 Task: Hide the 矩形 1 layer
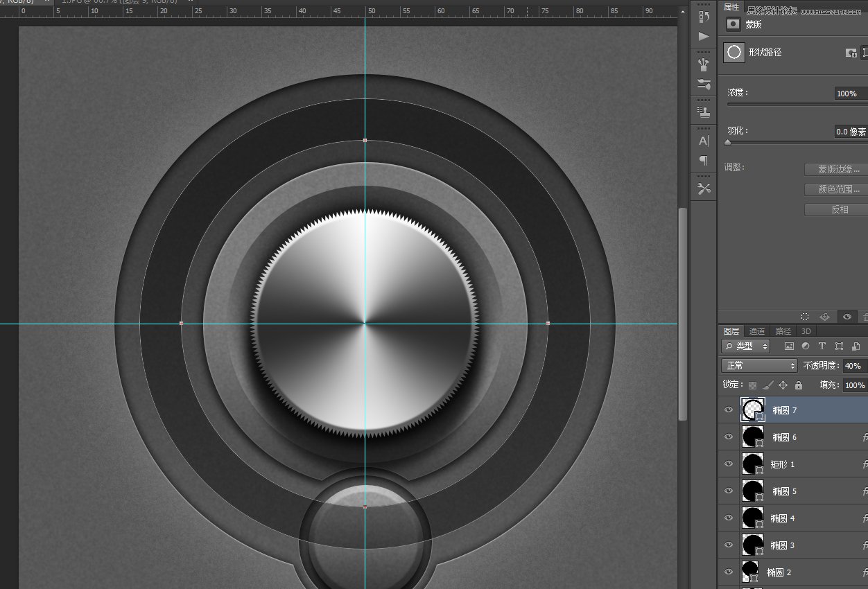729,464
